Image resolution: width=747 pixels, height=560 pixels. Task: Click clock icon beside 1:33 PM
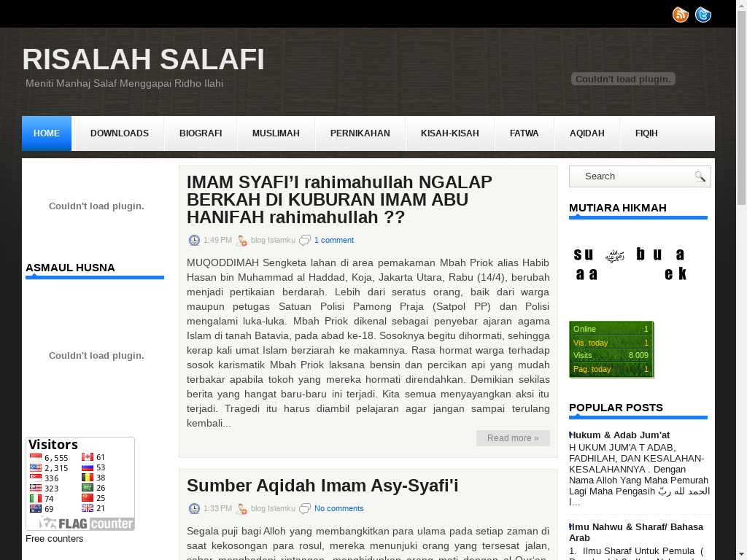(x=194, y=509)
